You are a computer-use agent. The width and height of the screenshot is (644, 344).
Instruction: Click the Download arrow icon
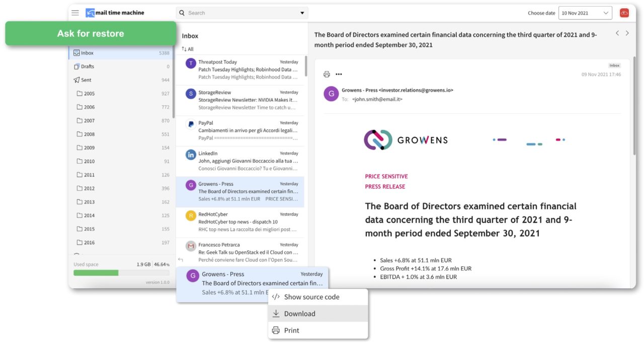[276, 313]
